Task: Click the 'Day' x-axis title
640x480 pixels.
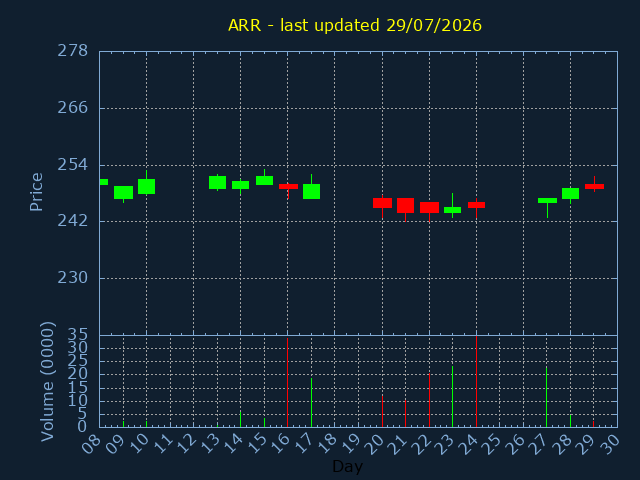Action: (347, 466)
